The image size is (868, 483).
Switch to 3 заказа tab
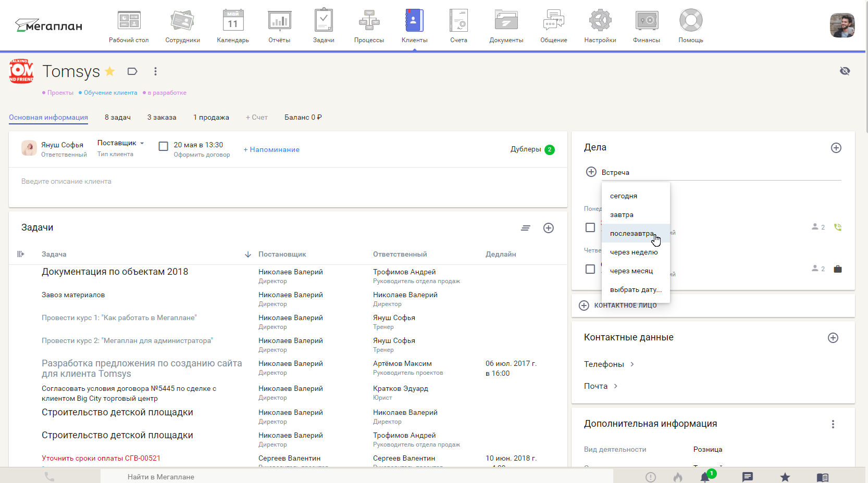tap(162, 117)
